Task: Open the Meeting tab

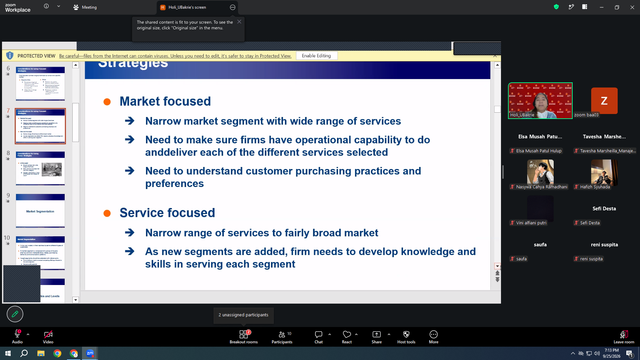Action: pos(85,7)
